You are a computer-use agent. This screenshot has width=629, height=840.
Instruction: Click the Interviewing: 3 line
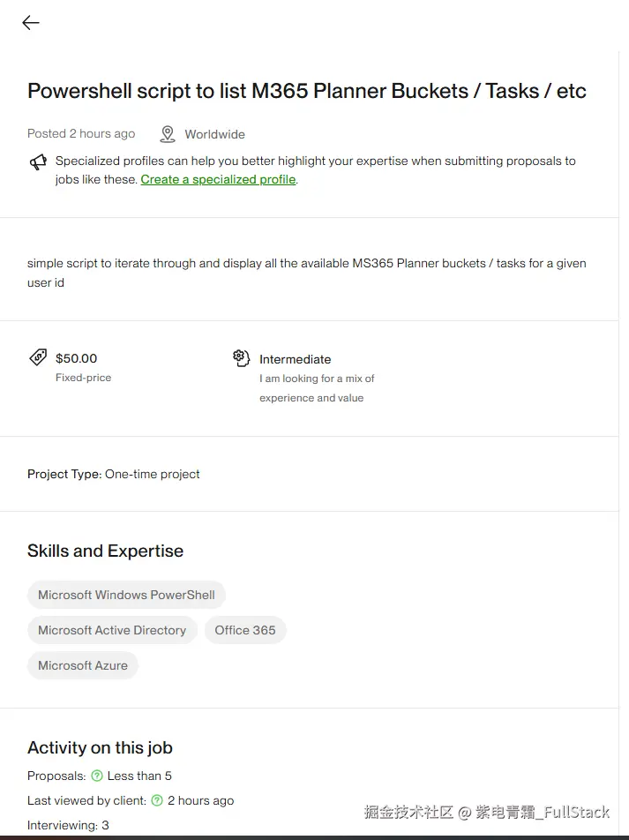(x=68, y=825)
